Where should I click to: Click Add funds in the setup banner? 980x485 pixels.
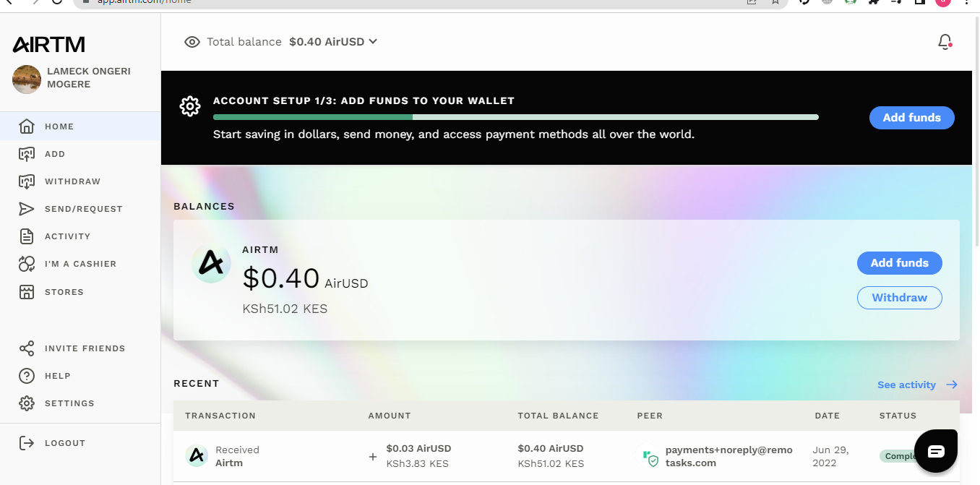tap(912, 118)
